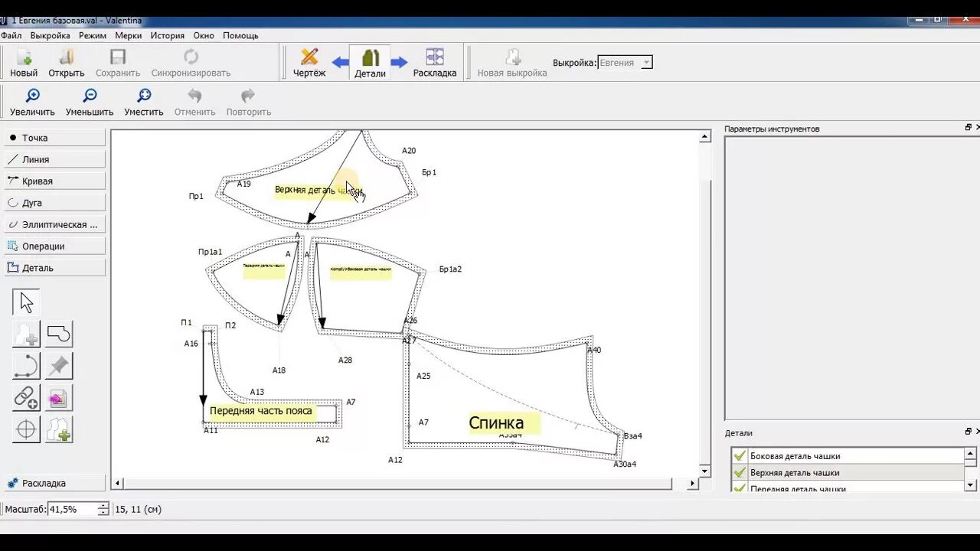Open the Мерки menu

(129, 35)
